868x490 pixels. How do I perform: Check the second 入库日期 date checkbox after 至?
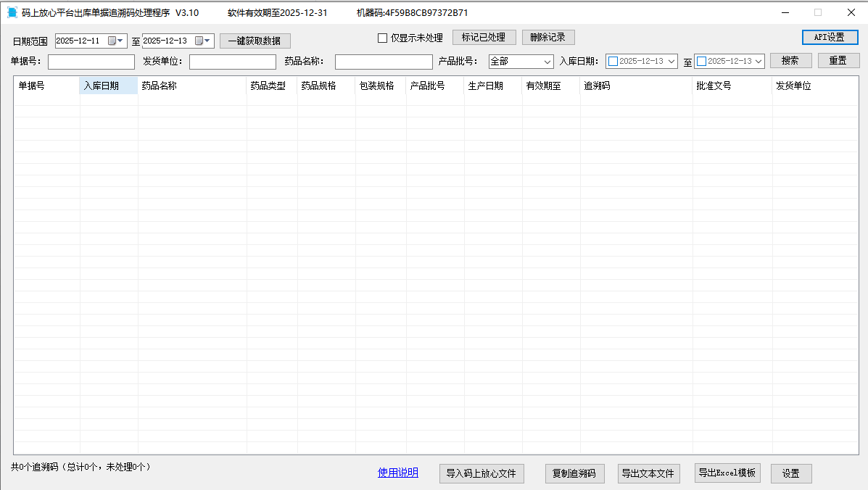point(700,61)
